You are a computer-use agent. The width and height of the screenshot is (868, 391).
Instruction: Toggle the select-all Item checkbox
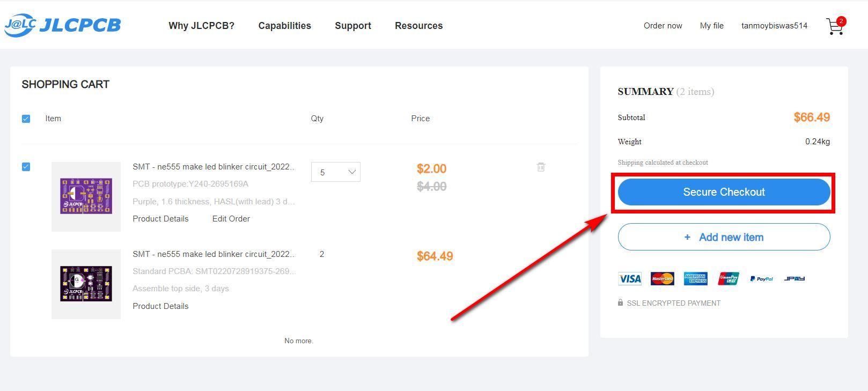(x=26, y=119)
